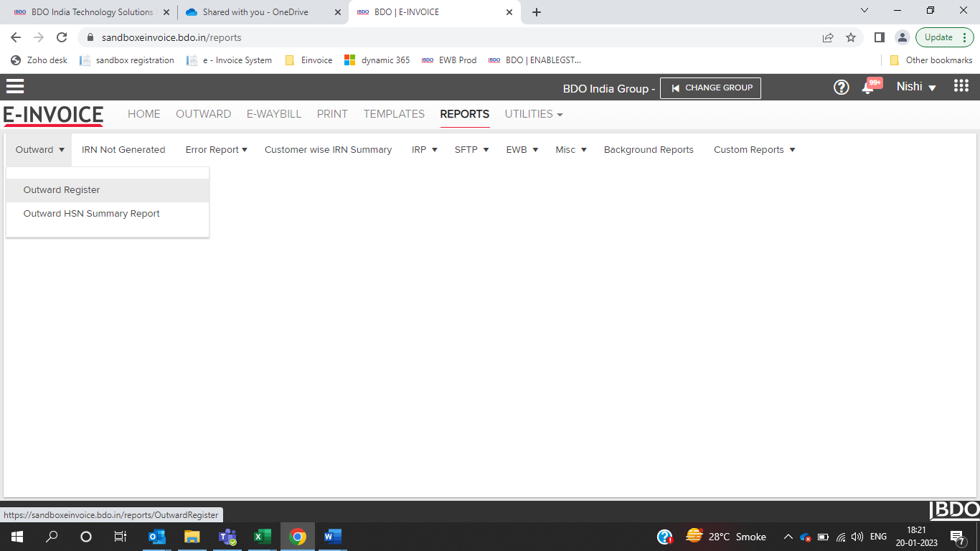Open Microsoft Teams from the taskbar
Image resolution: width=980 pixels, height=551 pixels.
point(227,536)
